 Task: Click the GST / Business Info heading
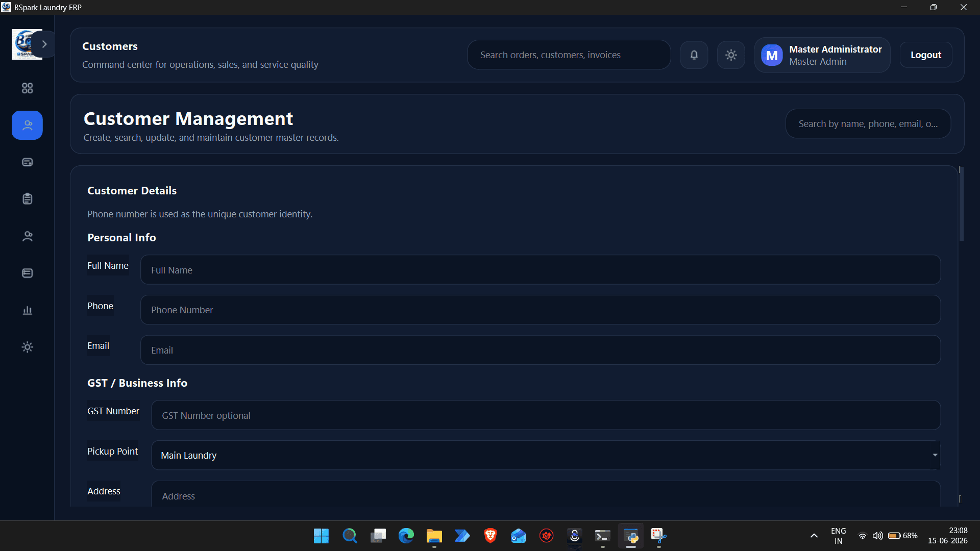137,383
